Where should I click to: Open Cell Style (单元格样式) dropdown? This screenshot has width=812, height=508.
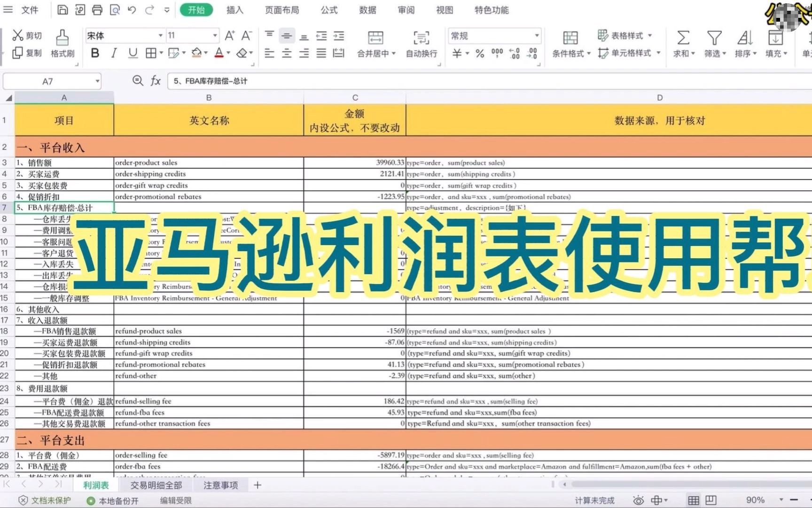629,53
